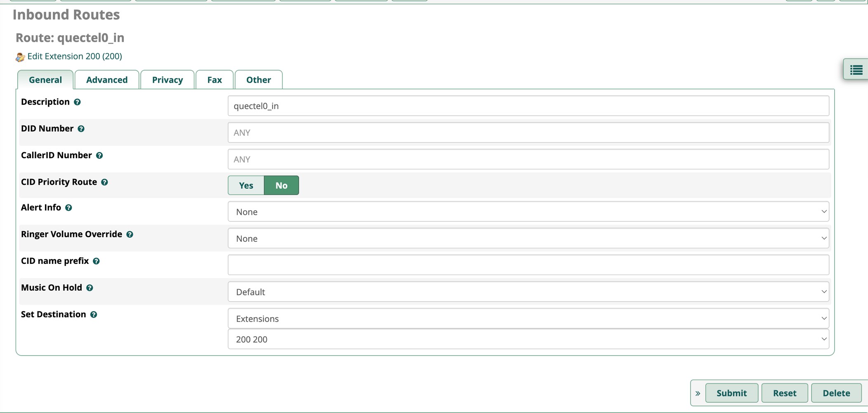Click the DID Number help icon
The height and width of the screenshot is (413, 868).
tap(81, 129)
